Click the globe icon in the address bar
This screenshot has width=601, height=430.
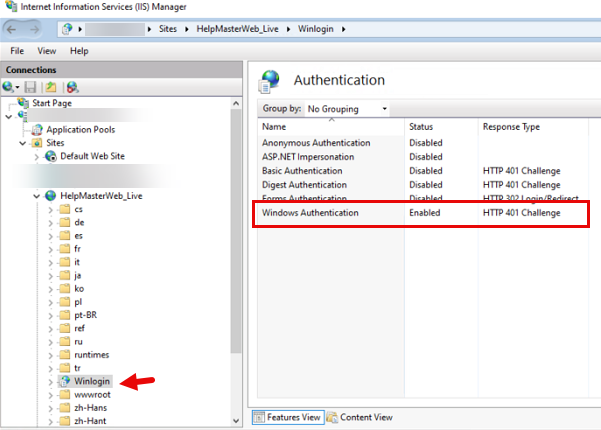coord(67,29)
